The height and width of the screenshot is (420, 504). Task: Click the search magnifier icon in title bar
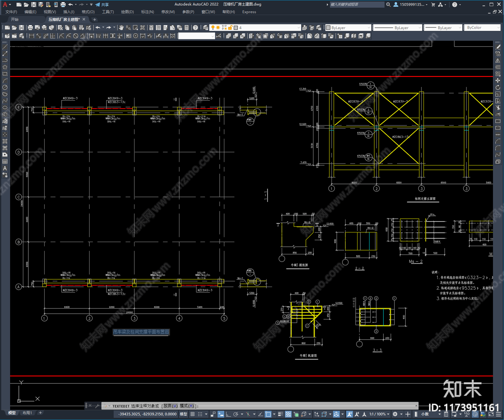[x=388, y=4]
